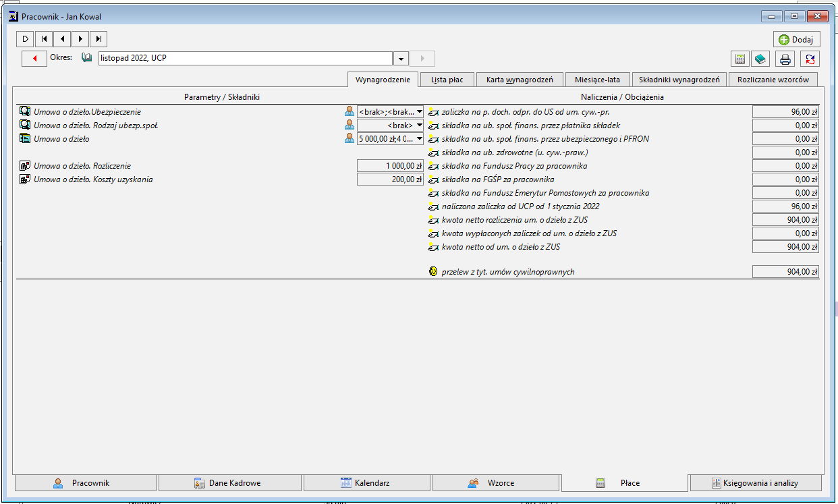
Task: Click icon beside zaliczka na p. doch. odpr.
Action: pos(433,111)
